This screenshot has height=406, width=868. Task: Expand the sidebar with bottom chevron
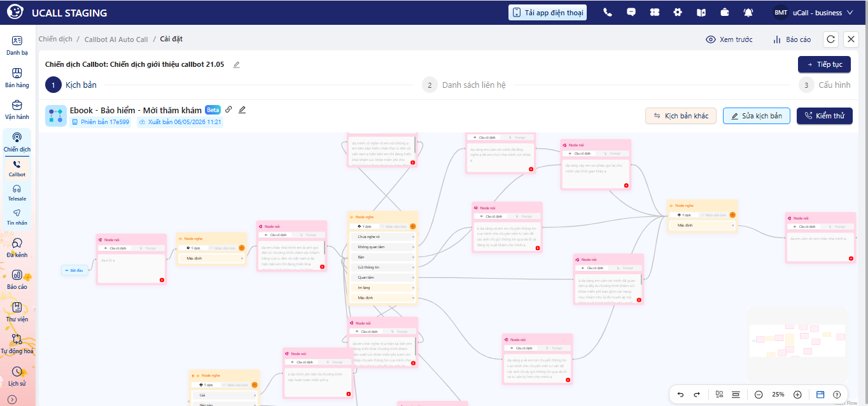[x=12, y=400]
